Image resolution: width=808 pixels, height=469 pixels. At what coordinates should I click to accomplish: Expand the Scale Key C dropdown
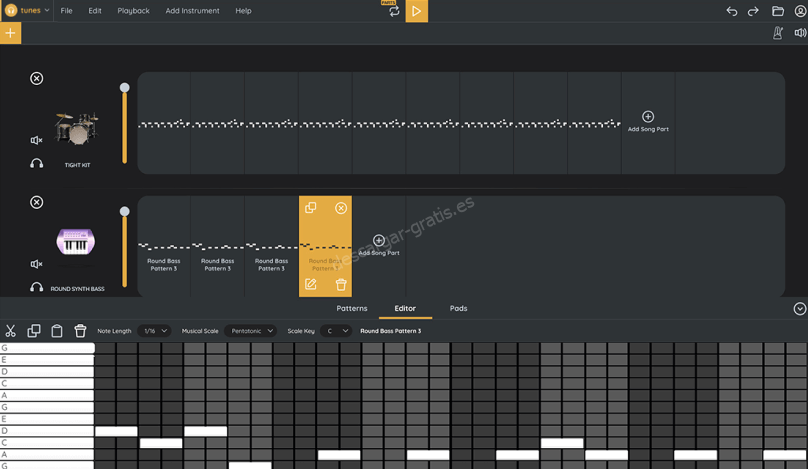click(x=336, y=331)
